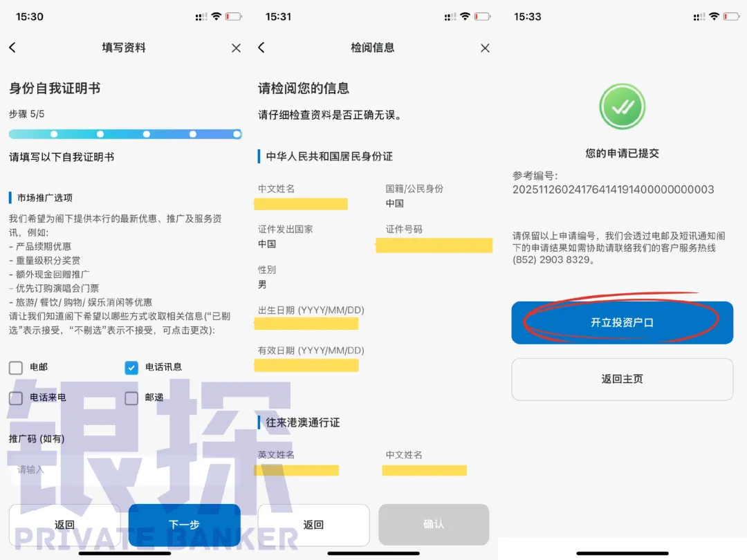
Task: Untick the 电话讯息 checkbox
Action: tap(131, 368)
